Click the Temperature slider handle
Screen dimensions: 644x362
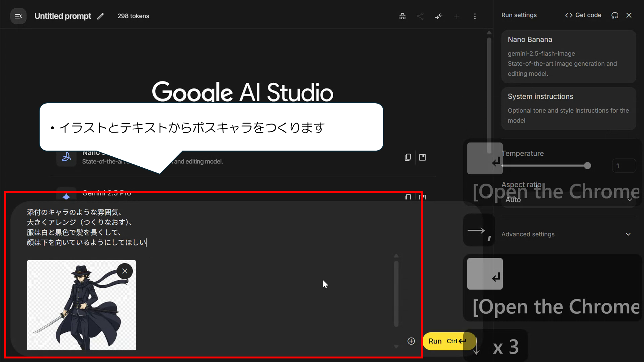[587, 166]
